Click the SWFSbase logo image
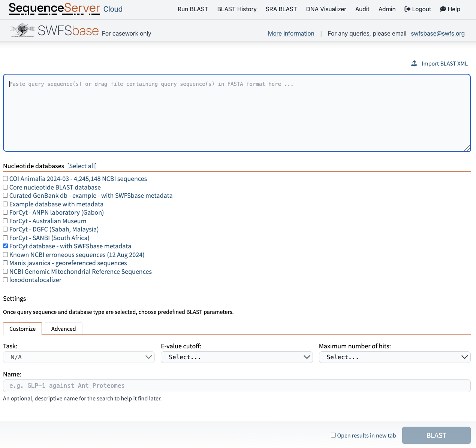Image resolution: width=476 pixels, height=448 pixels. pyautogui.click(x=22, y=30)
